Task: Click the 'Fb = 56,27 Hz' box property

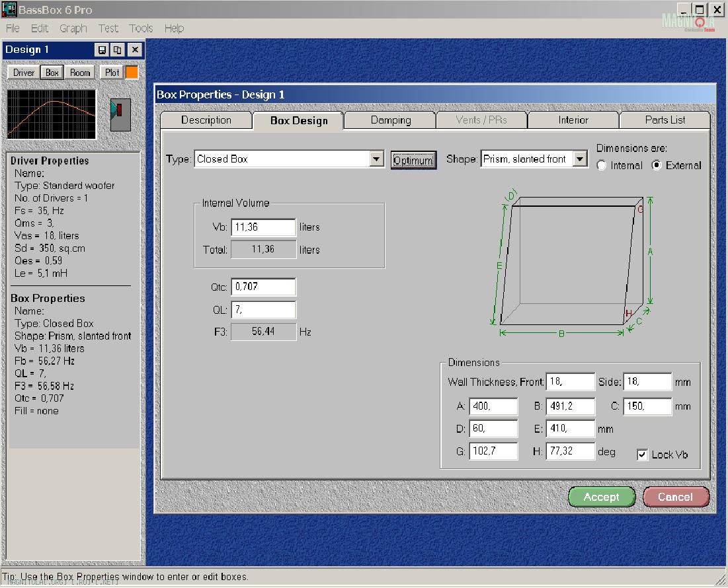Action: (x=44, y=361)
